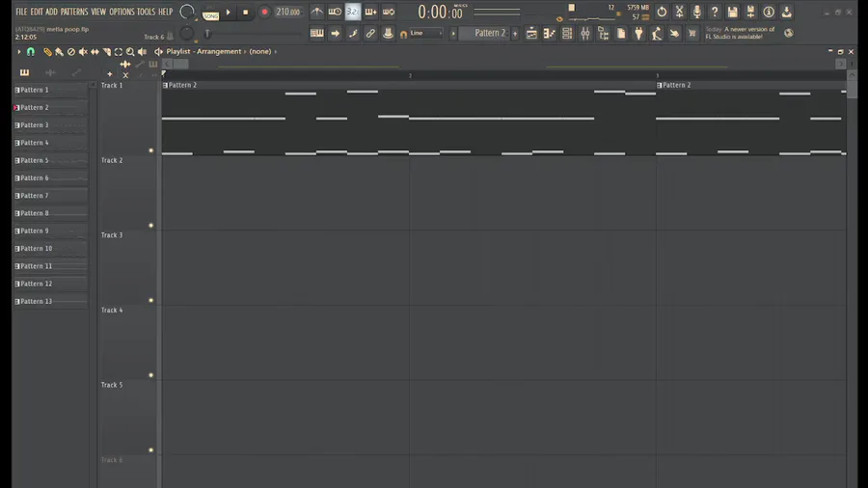
Task: Start playback with the Play button
Action: (228, 12)
